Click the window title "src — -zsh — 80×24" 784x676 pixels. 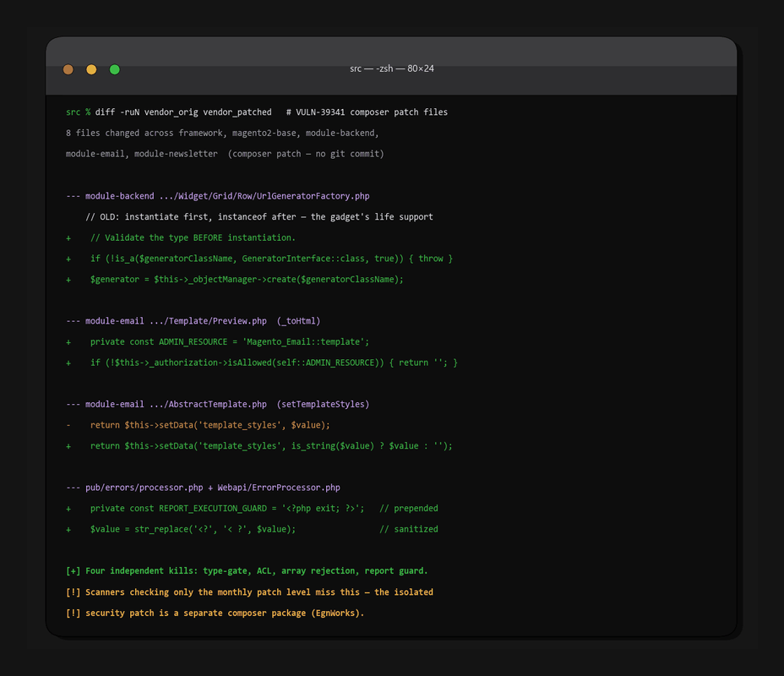point(392,68)
